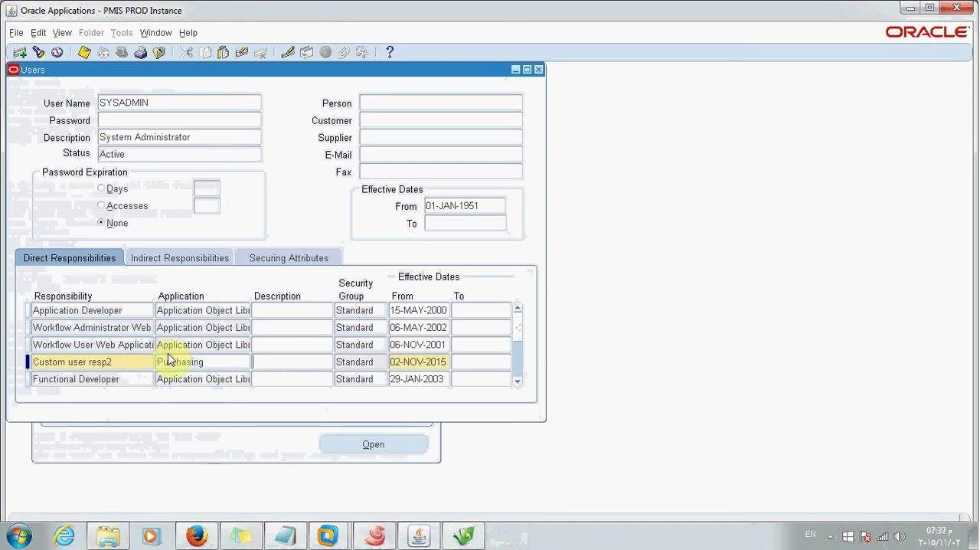The width and height of the screenshot is (980, 550).
Task: Click the Java coffee cup taskbar icon
Action: click(419, 535)
